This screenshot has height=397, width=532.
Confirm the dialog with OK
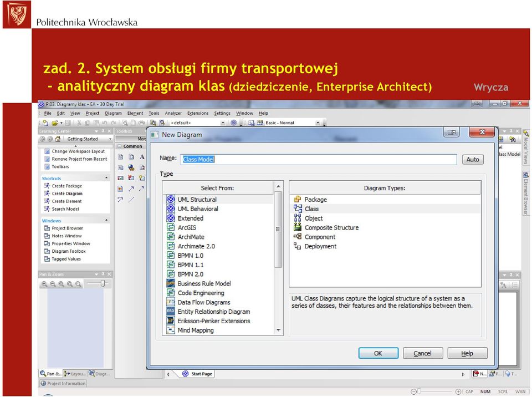pos(378,353)
